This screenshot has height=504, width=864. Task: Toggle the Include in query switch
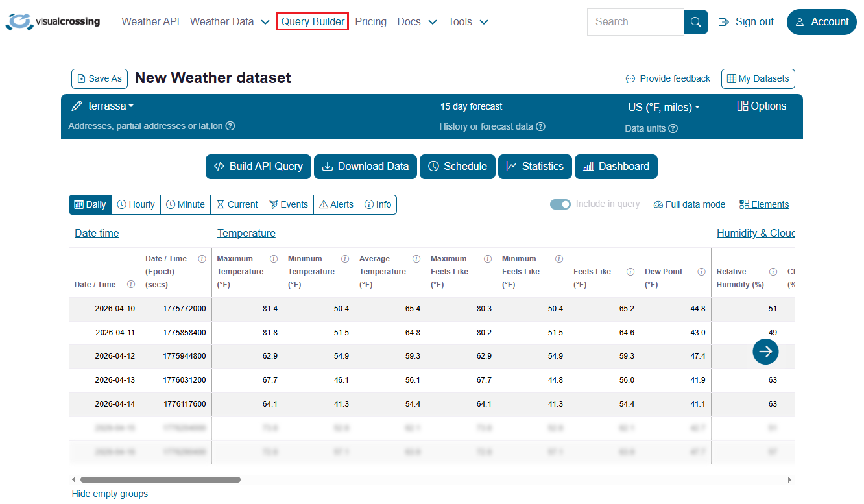point(560,204)
